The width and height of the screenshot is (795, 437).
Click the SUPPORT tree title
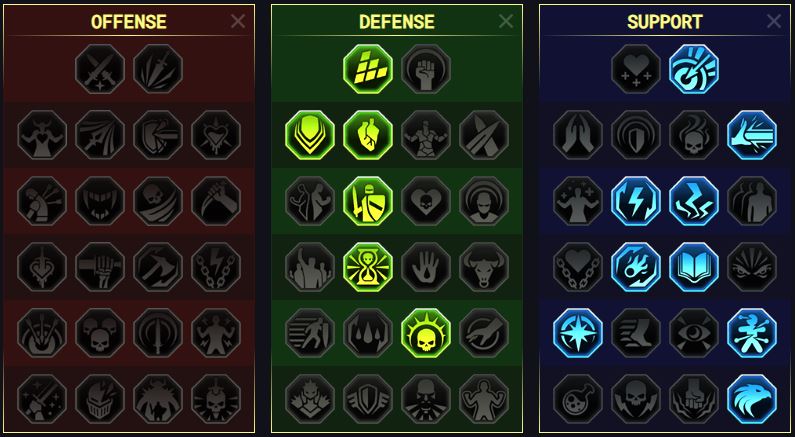(x=665, y=22)
